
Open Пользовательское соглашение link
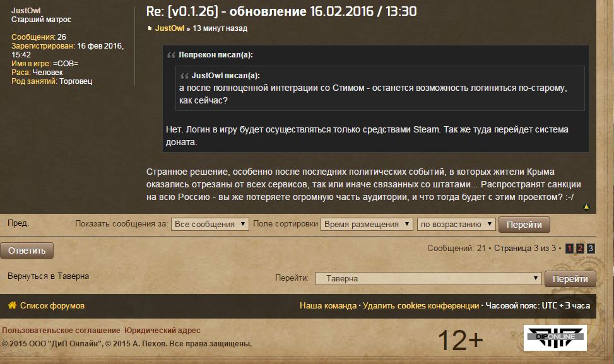pos(61,331)
